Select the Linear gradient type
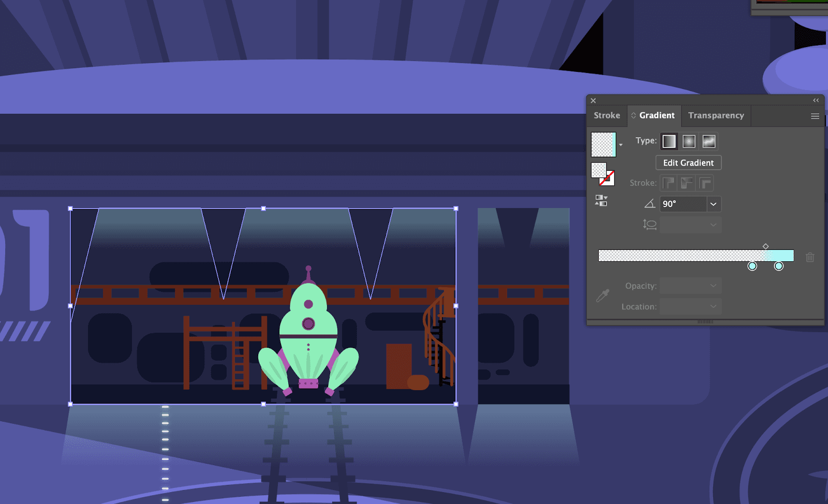828x504 pixels. click(669, 141)
